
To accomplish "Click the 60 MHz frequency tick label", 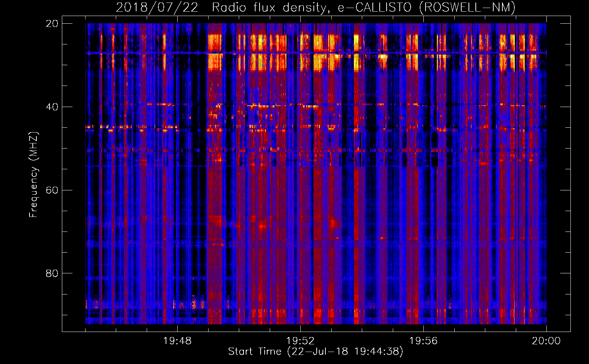I will pos(52,190).
